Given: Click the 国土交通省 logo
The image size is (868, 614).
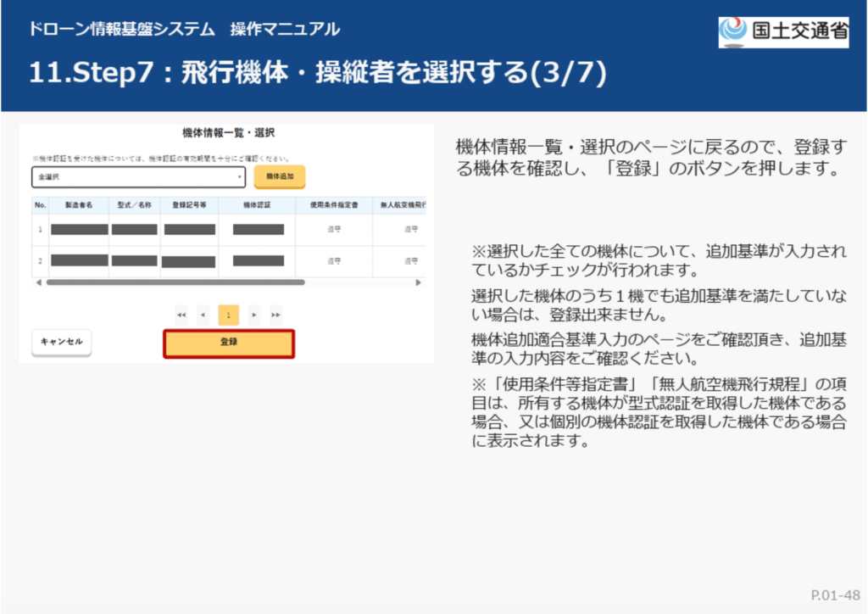Looking at the screenshot, I should [x=783, y=31].
